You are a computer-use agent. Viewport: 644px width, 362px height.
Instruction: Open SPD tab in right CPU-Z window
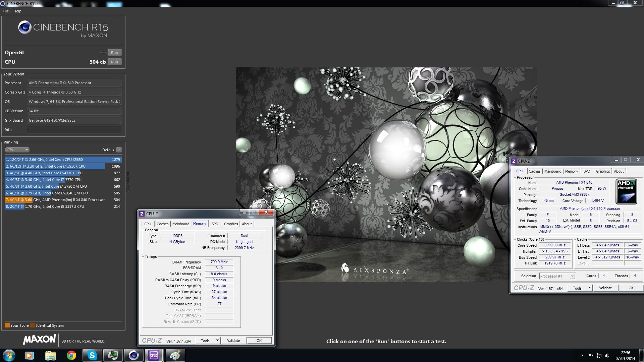[x=587, y=171]
